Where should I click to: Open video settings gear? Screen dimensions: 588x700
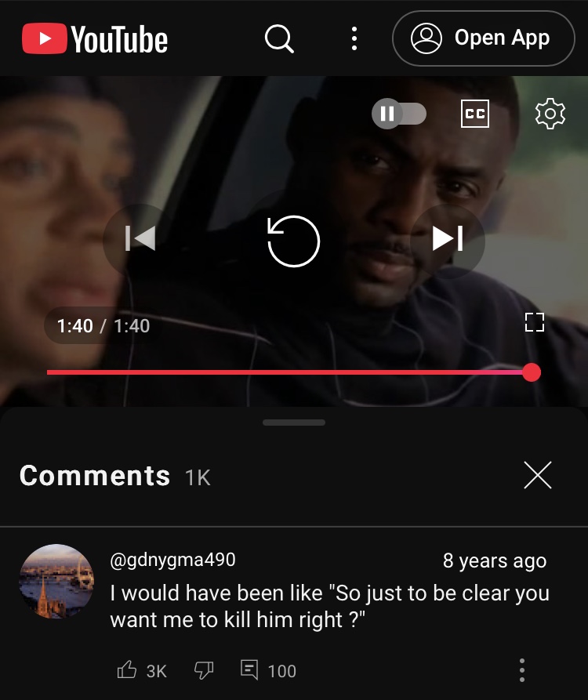(550, 114)
